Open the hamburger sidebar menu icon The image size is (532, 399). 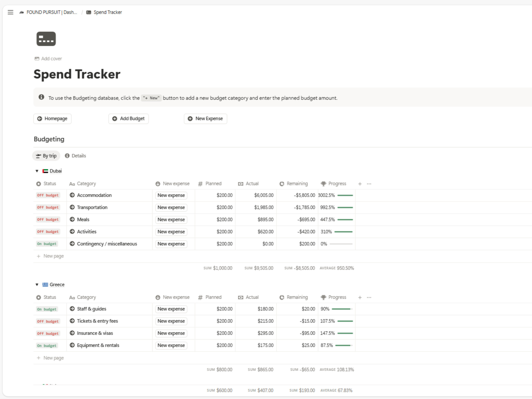(x=10, y=12)
